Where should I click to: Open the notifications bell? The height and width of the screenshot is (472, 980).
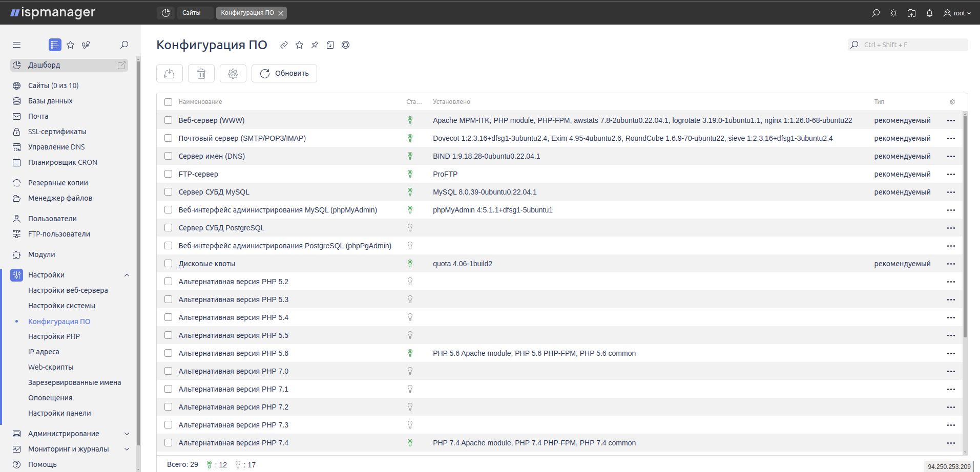pos(929,13)
